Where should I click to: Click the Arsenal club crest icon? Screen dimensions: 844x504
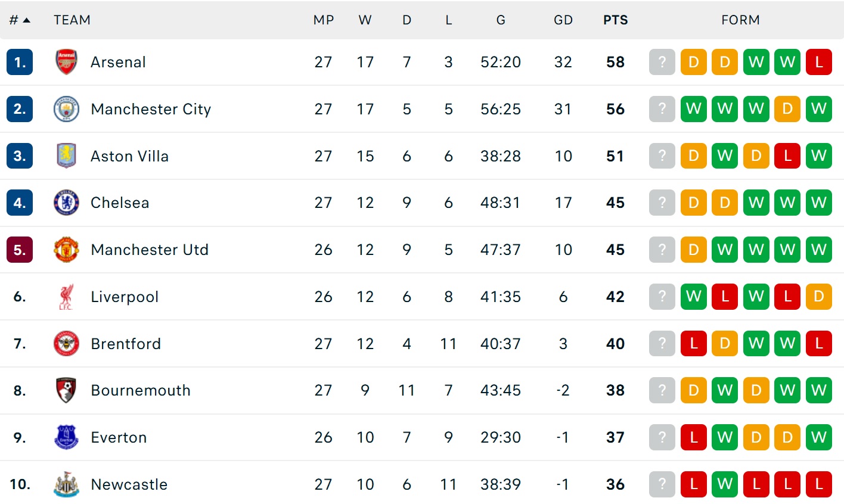(x=66, y=62)
